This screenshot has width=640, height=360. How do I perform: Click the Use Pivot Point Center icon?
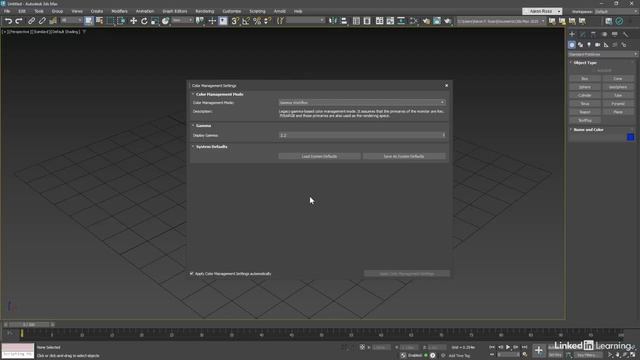point(200,21)
